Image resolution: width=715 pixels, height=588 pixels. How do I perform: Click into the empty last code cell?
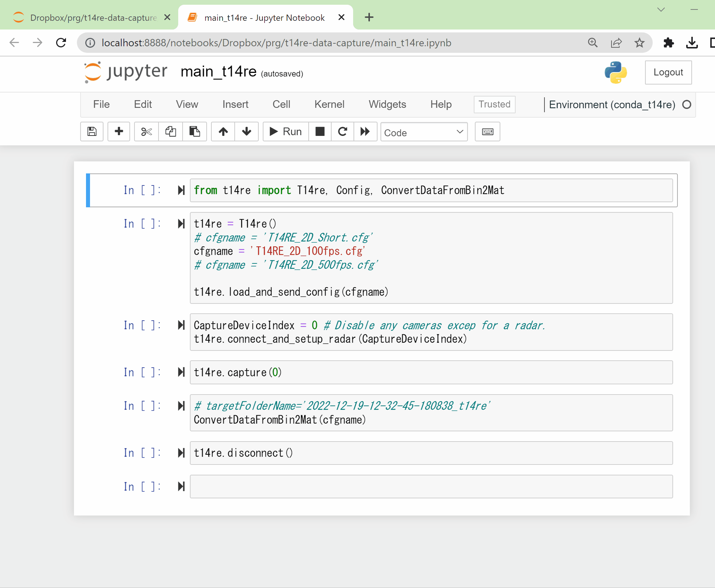coord(431,487)
